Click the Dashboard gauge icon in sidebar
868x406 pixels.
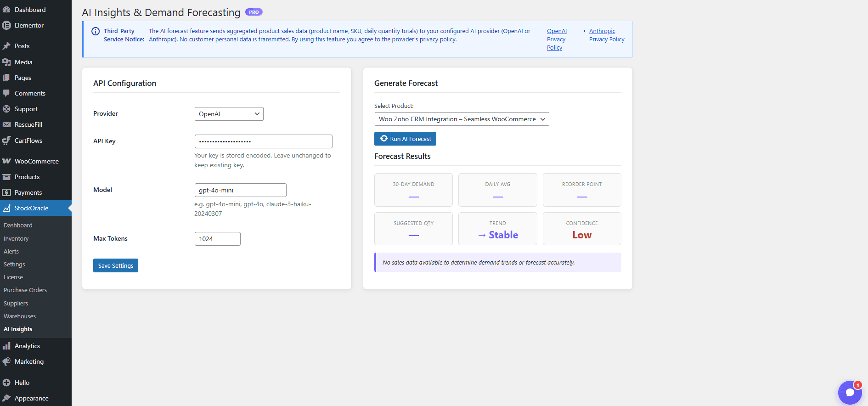[6, 10]
